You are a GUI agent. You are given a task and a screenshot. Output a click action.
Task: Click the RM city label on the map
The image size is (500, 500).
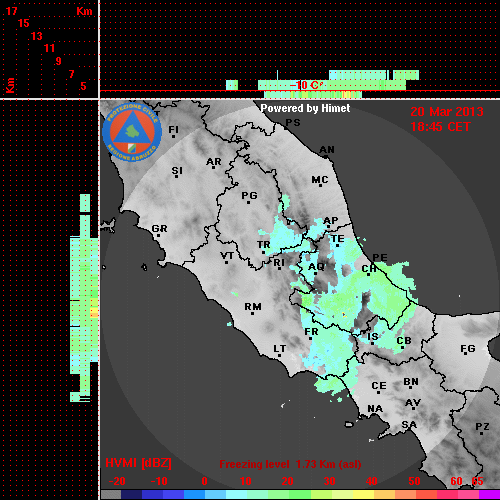point(253,307)
